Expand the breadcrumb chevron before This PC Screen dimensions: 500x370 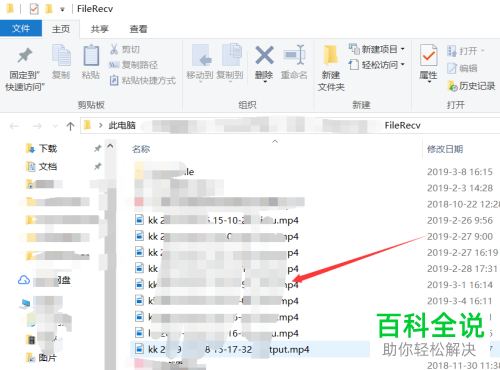(100, 125)
